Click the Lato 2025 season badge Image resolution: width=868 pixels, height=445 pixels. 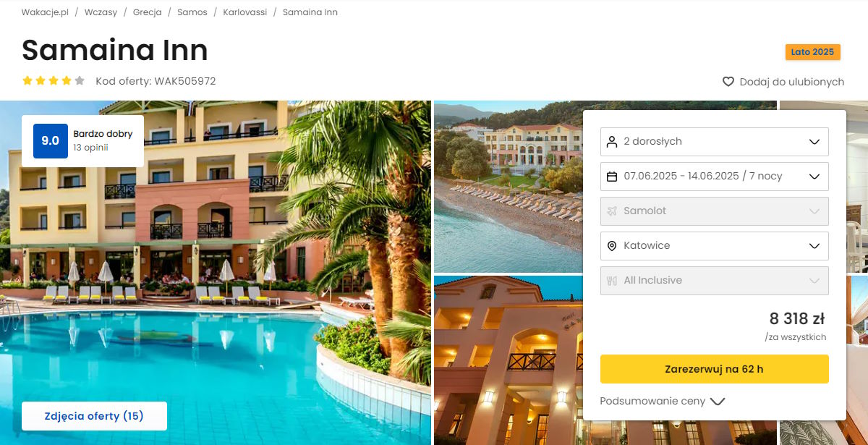(x=813, y=52)
